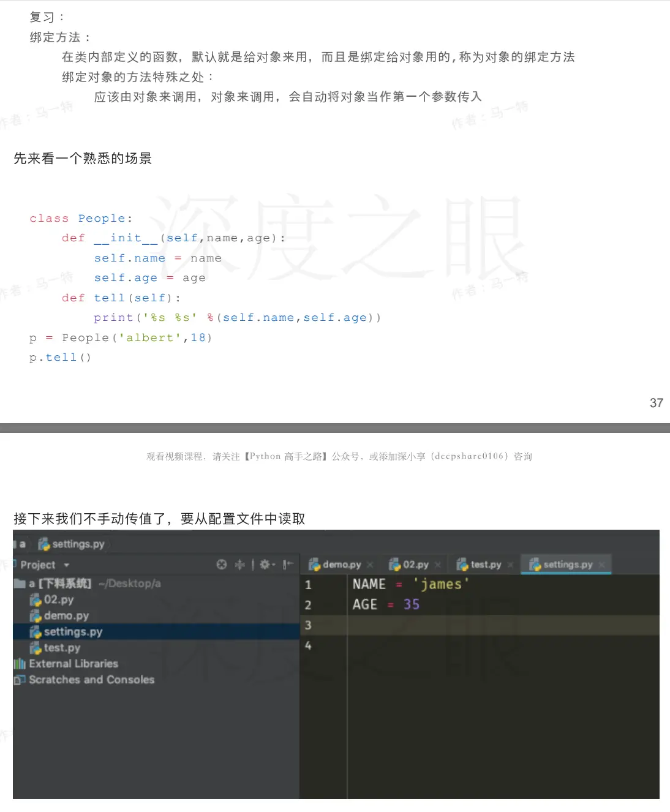670x812 pixels.
Task: Switch to the test.py editor tab
Action: pos(486,565)
